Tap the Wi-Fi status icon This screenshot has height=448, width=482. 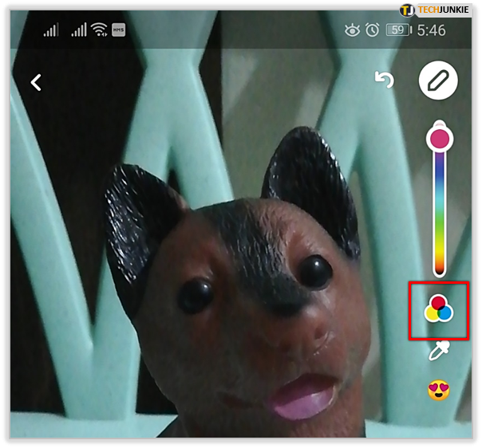100,30
